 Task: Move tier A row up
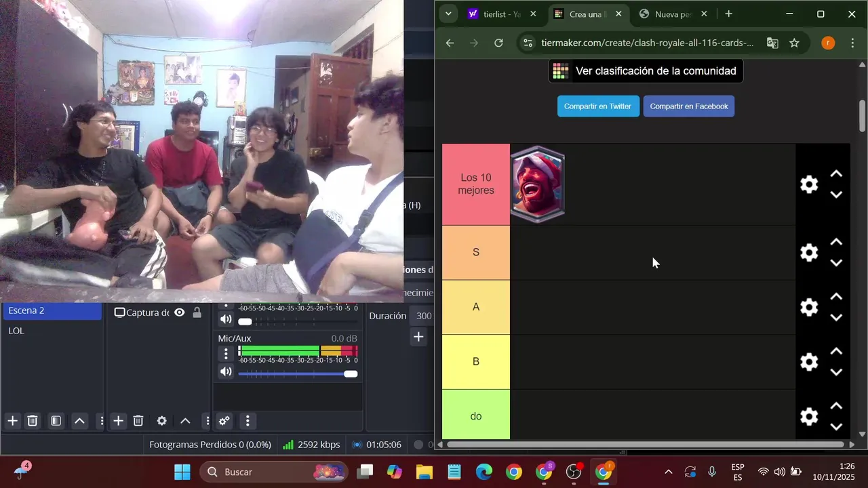836,297
